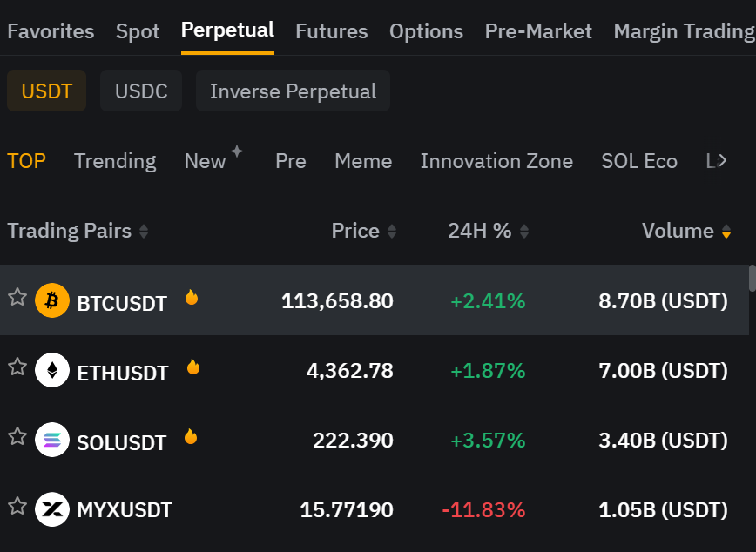Select the USDC filter button
This screenshot has height=552, width=756.
(141, 91)
